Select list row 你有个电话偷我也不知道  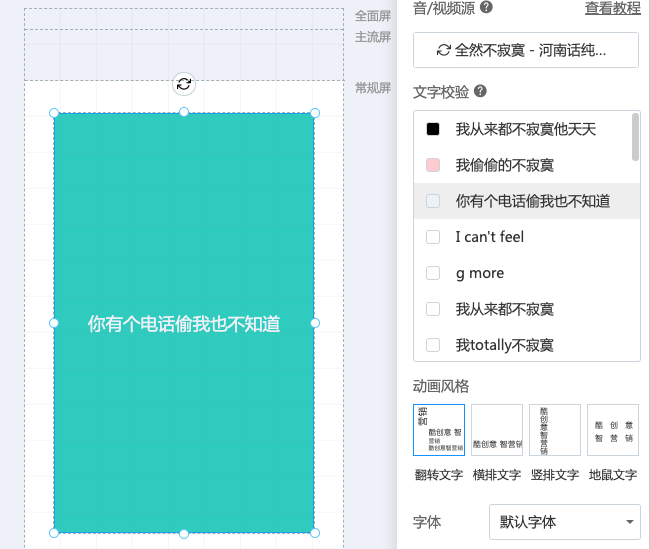526,201
